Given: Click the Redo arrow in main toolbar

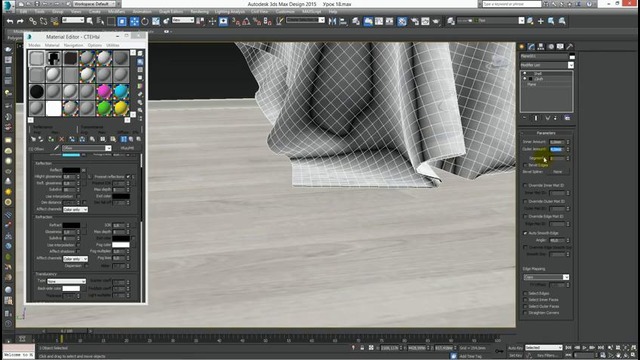Looking at the screenshot, I should point(20,21).
